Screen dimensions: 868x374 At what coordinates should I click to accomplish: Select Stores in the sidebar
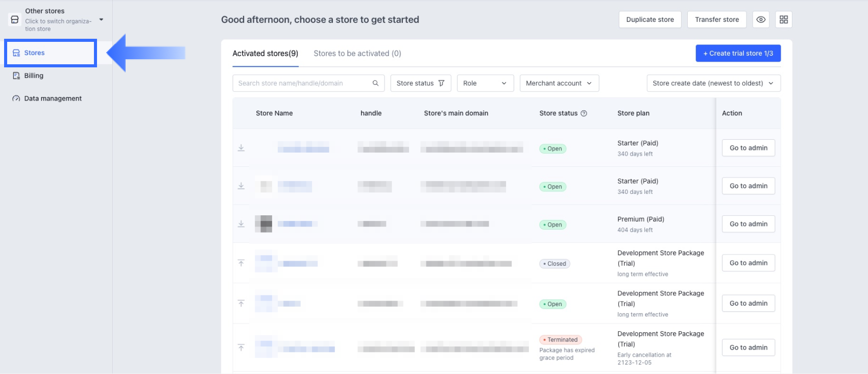[34, 53]
